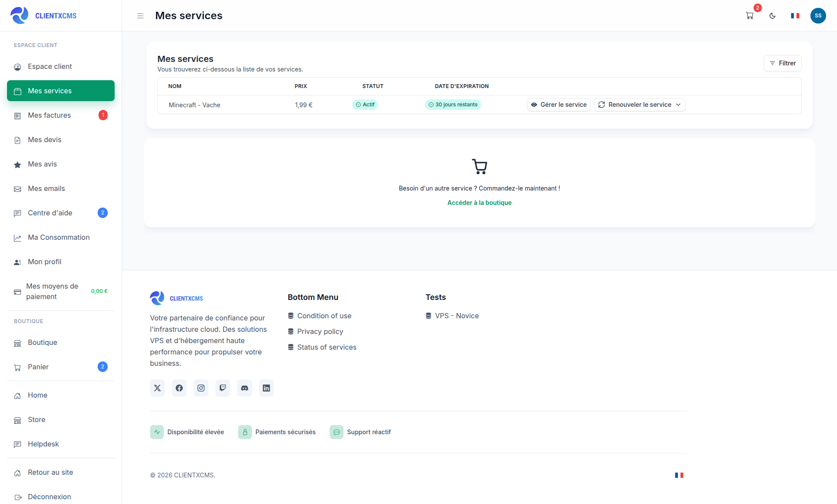Open Discord social icon
Screen dimensions: 837x504
pos(245,388)
